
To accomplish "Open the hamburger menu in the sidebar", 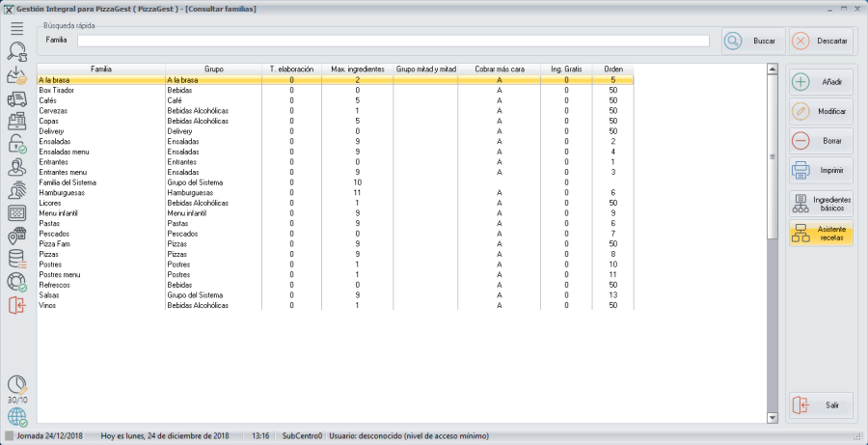I will (x=16, y=29).
